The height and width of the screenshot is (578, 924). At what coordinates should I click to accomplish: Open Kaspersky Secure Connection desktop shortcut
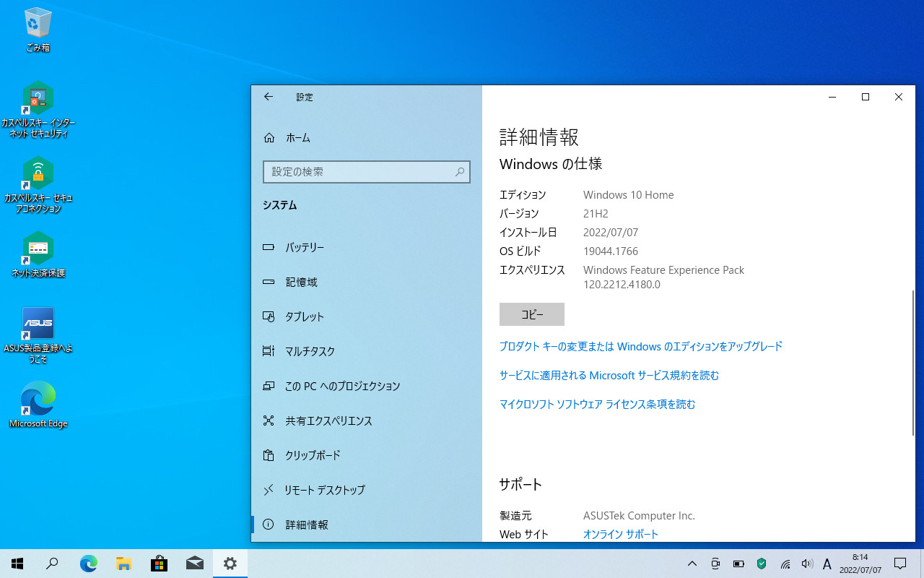click(x=38, y=185)
